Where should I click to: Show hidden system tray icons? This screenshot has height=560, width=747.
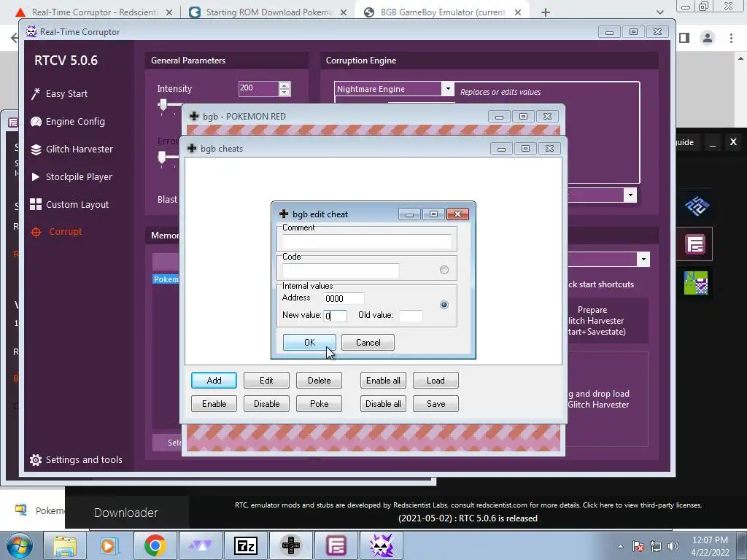pos(620,546)
